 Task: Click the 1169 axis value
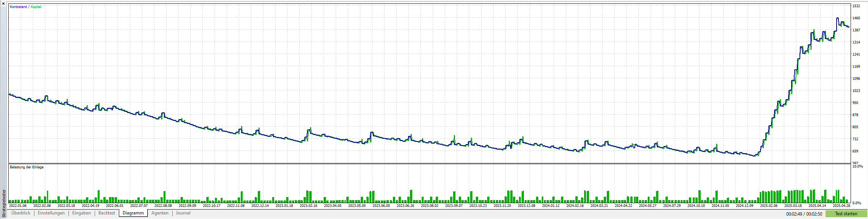[856, 67]
